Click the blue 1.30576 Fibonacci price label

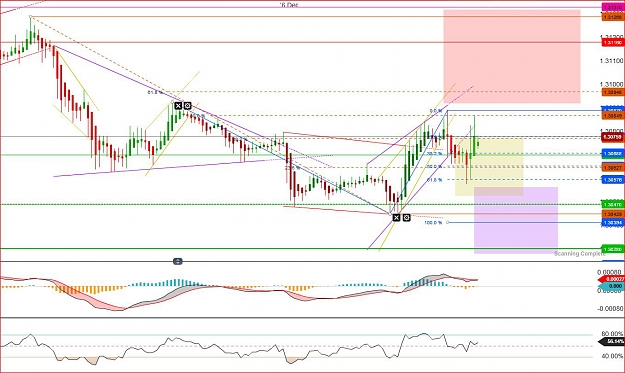click(x=613, y=180)
